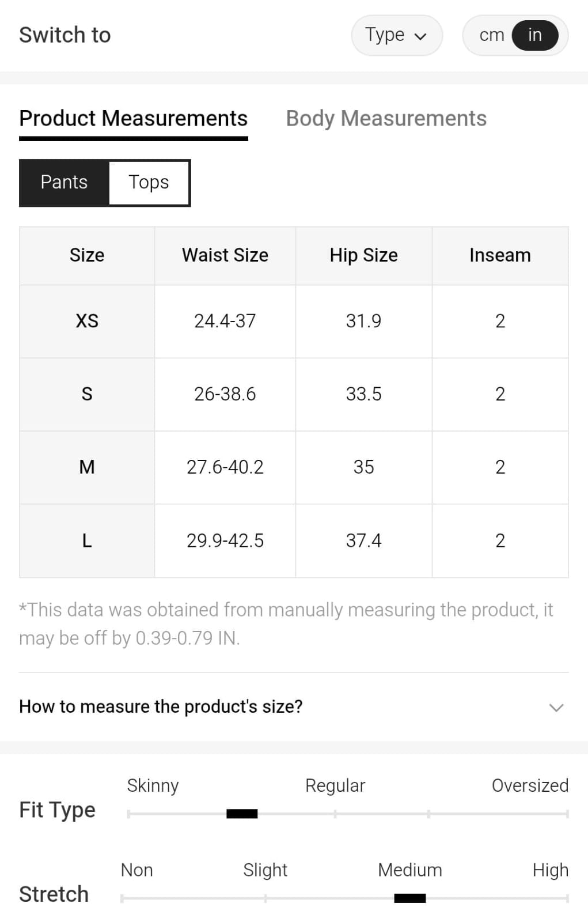Show the Tops measurements

[x=149, y=183]
